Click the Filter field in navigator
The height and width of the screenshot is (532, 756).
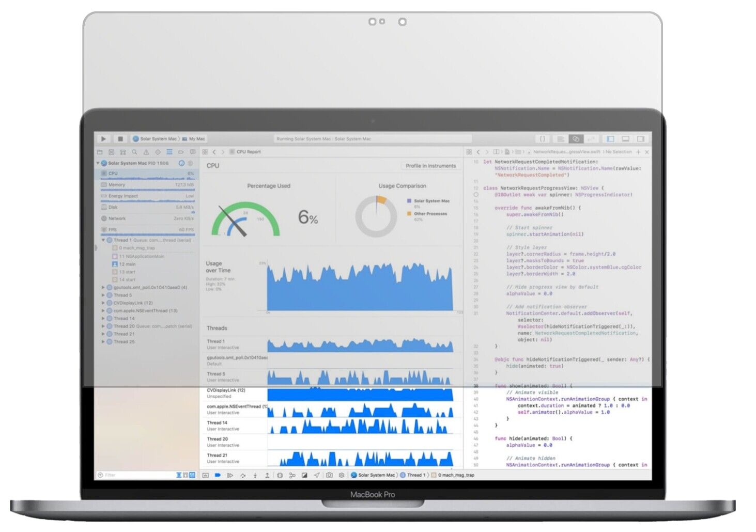click(134, 475)
